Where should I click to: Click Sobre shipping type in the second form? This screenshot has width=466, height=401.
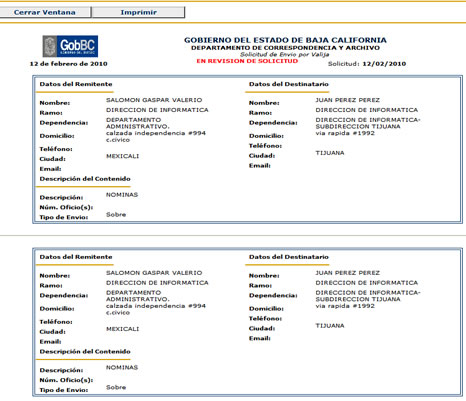point(116,387)
